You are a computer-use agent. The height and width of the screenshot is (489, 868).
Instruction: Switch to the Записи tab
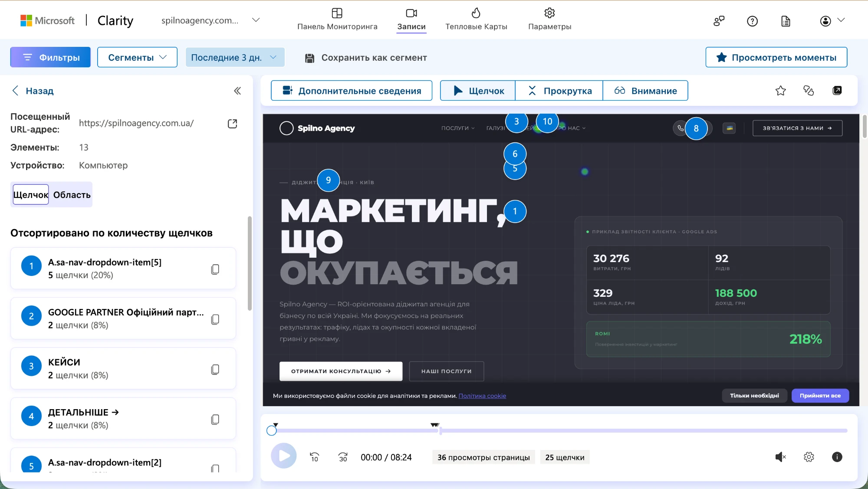[x=411, y=20]
